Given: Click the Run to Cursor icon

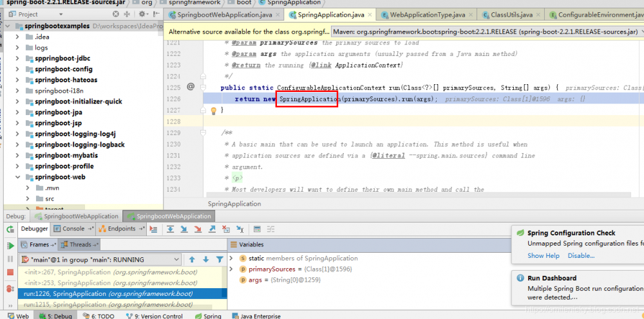Looking at the screenshot, I should click(x=240, y=229).
